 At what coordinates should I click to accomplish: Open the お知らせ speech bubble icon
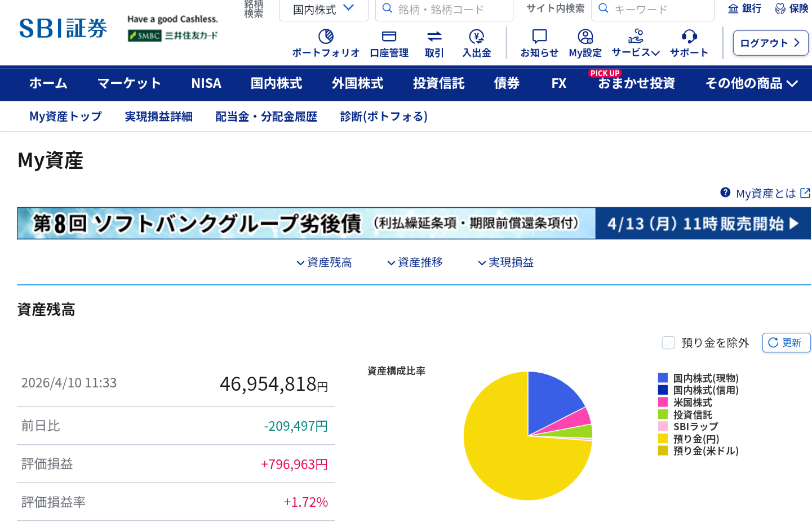coord(539,37)
